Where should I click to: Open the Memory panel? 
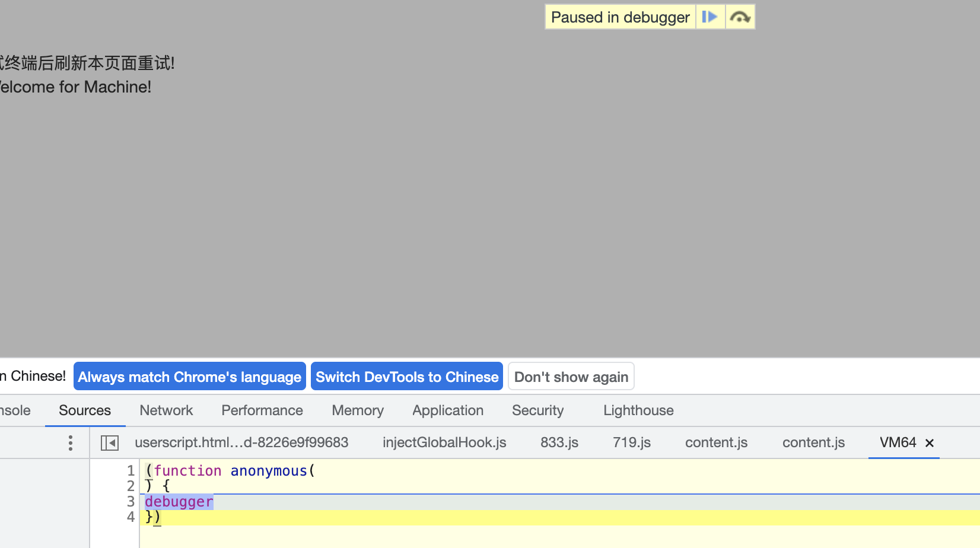tap(357, 410)
